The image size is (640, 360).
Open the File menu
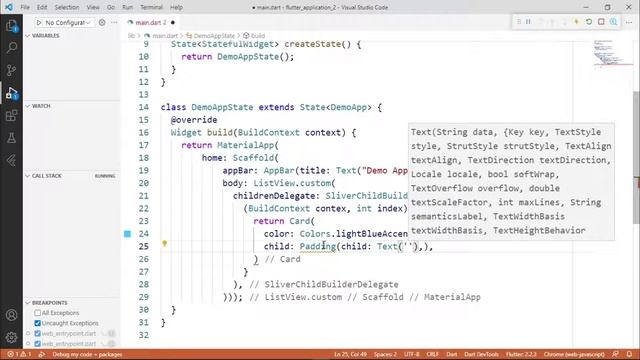[x=25, y=7]
